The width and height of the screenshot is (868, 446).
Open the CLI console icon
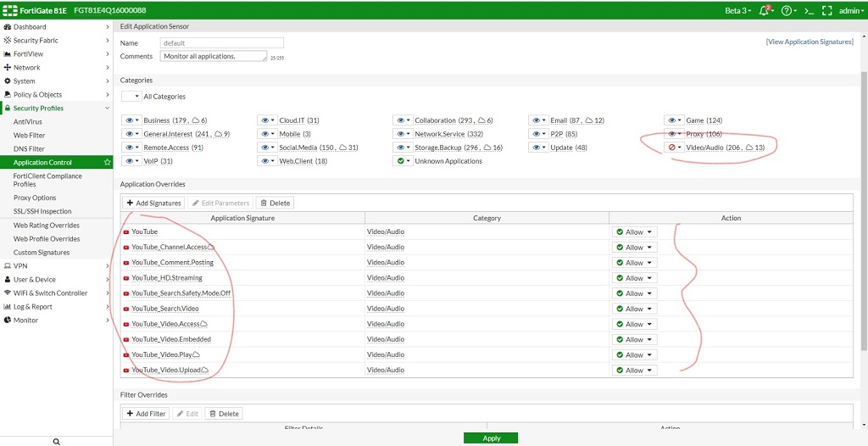click(x=809, y=10)
